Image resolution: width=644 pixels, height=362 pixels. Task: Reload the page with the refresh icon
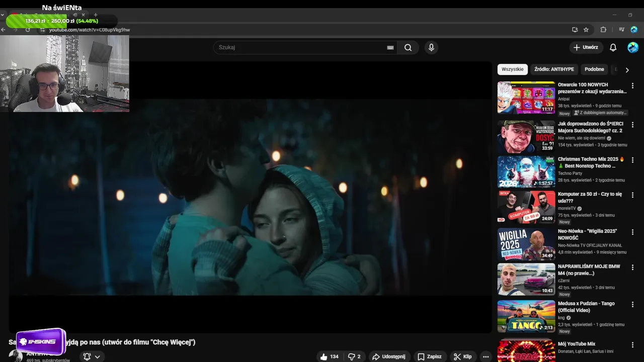(28, 30)
